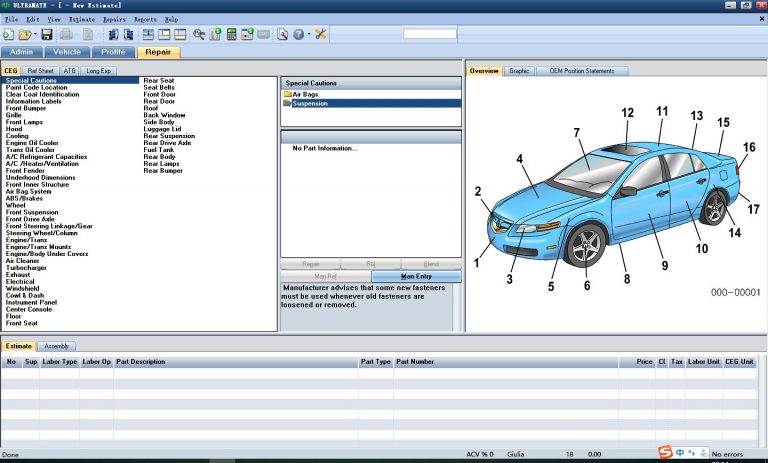Viewport: 768px width, 463px height.
Task: Open an estimate using the folder icon
Action: 24,34
